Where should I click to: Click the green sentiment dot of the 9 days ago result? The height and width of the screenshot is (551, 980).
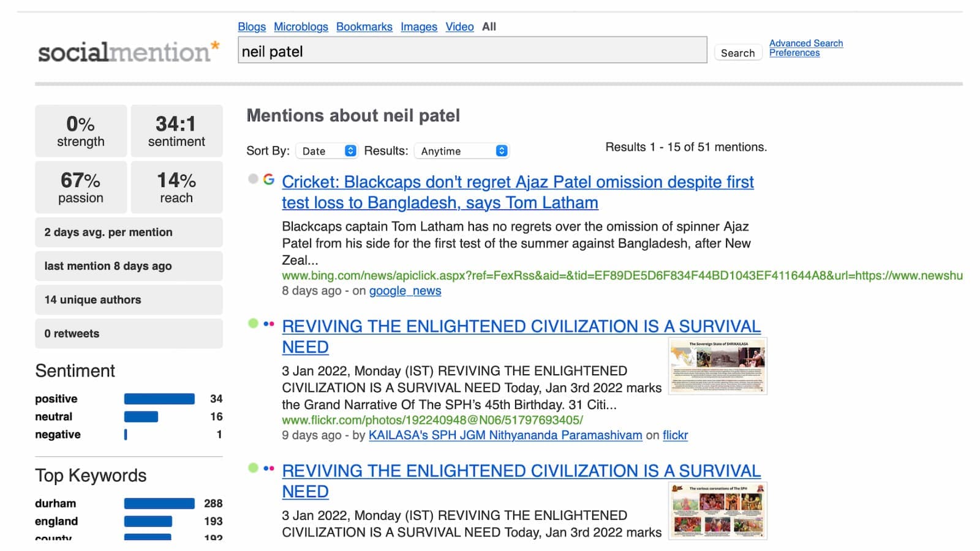coord(253,323)
